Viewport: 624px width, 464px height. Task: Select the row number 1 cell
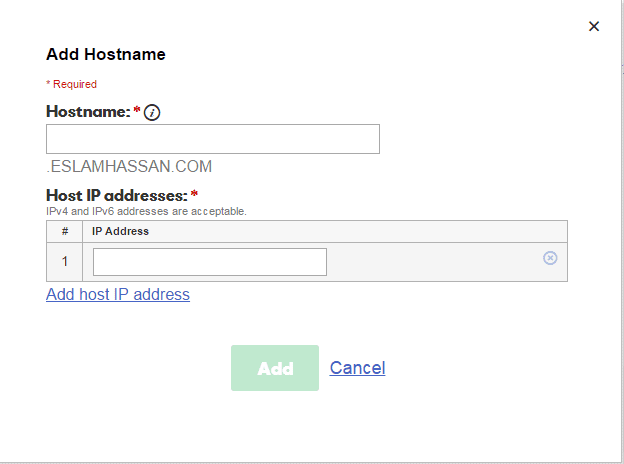pyautogui.click(x=65, y=262)
